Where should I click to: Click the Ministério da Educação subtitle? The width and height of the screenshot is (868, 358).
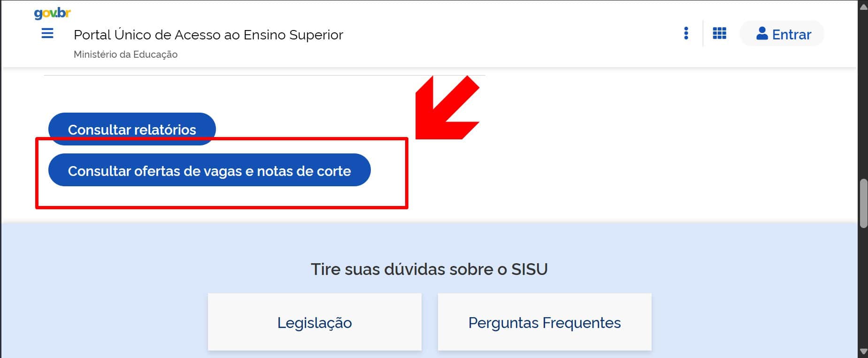pos(125,54)
